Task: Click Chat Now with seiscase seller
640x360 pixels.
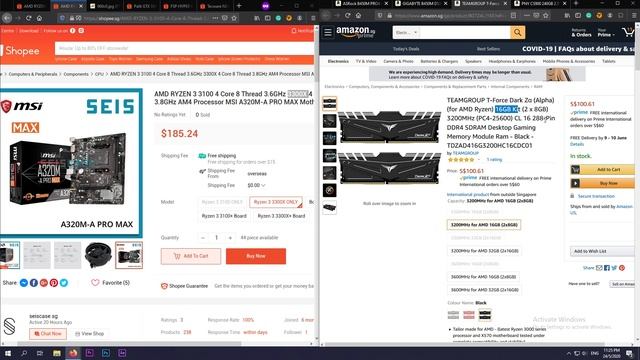Action: [x=48, y=333]
